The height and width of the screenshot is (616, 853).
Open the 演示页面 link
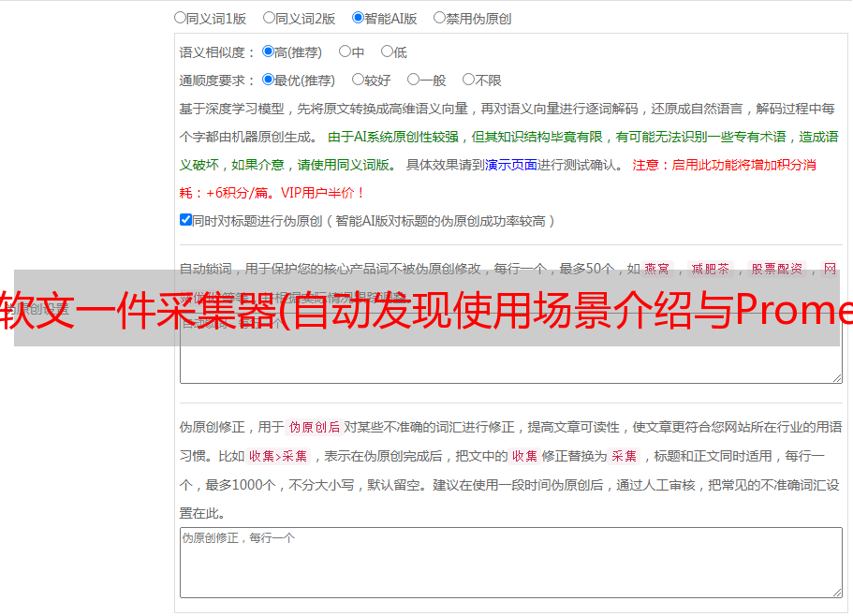[x=511, y=165]
